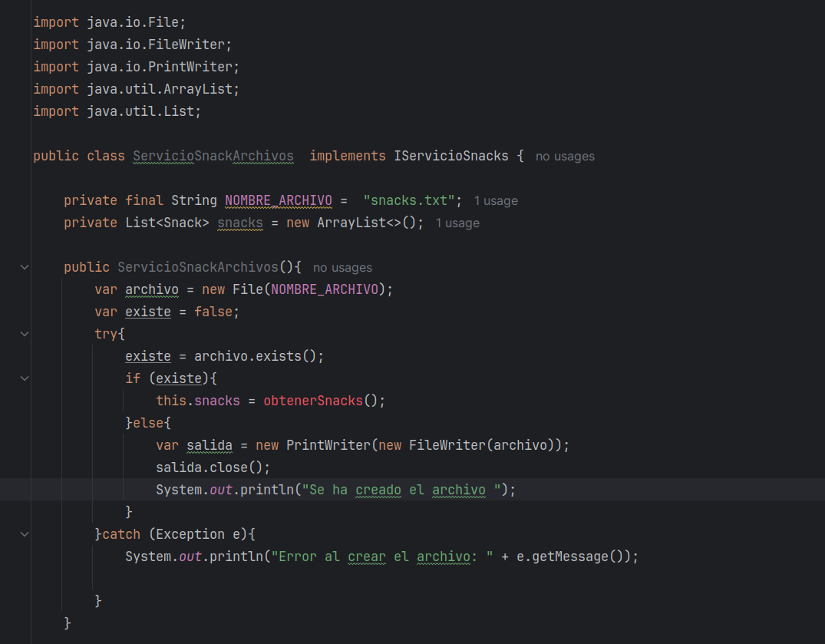Place cursor on the 'snacks.txt' string literal
The image size is (825, 644).
coord(409,200)
